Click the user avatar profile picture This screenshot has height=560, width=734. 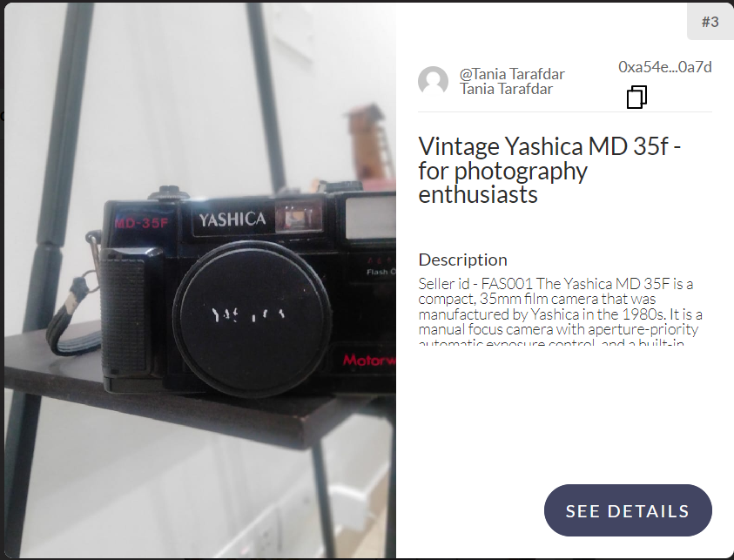[x=433, y=82]
